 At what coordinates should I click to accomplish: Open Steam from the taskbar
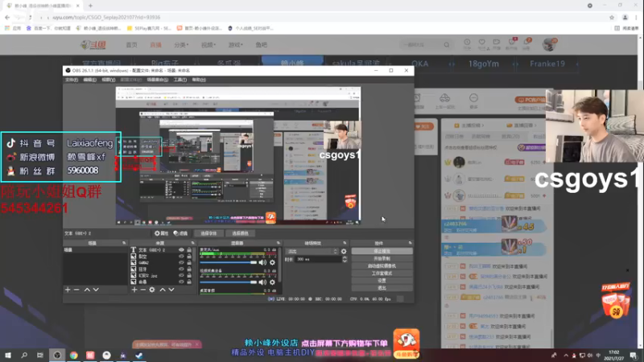coord(139,355)
